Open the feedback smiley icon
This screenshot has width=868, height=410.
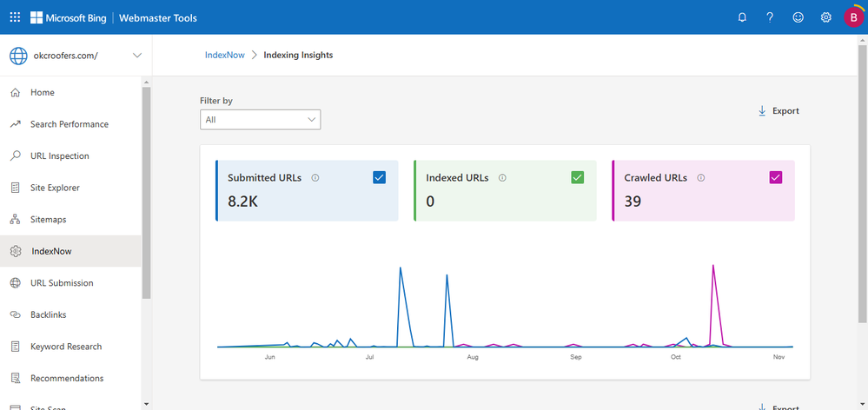[x=798, y=17]
